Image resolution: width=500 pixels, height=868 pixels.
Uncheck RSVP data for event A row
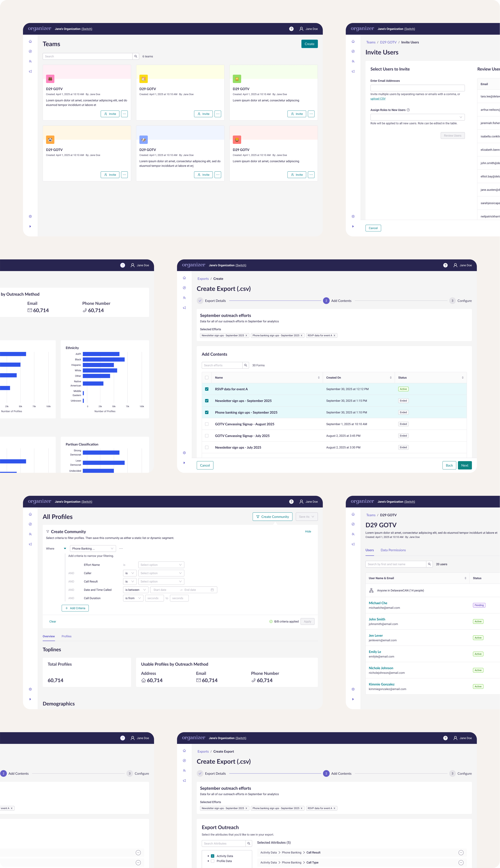(x=207, y=389)
